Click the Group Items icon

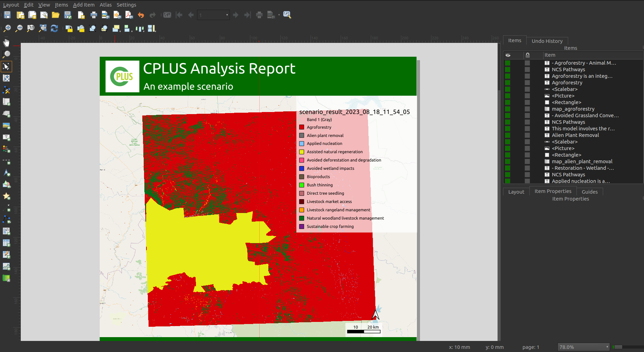click(x=92, y=28)
